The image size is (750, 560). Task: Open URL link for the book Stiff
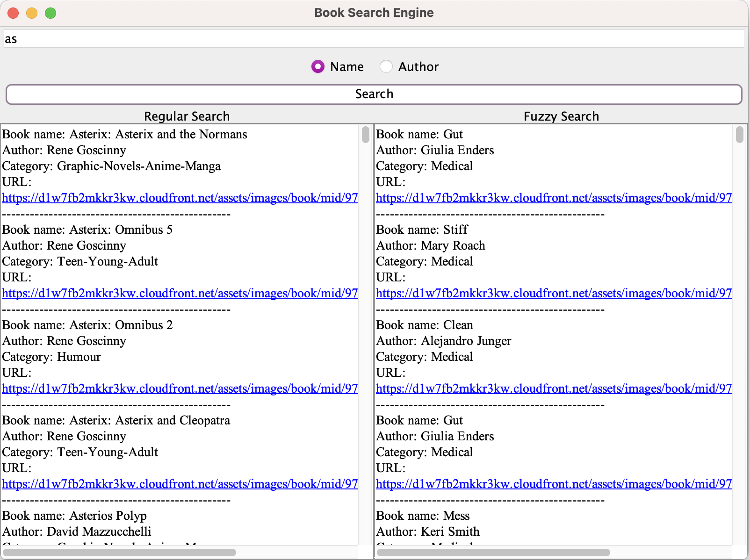click(x=554, y=293)
